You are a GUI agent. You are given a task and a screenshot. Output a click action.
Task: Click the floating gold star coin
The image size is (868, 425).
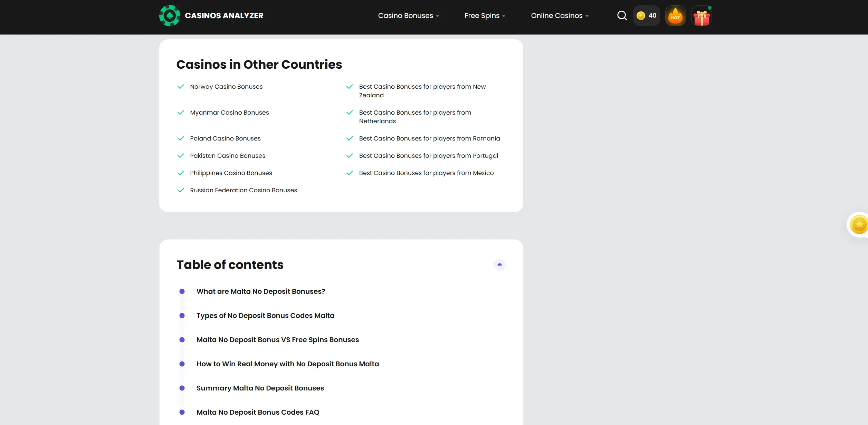(859, 225)
